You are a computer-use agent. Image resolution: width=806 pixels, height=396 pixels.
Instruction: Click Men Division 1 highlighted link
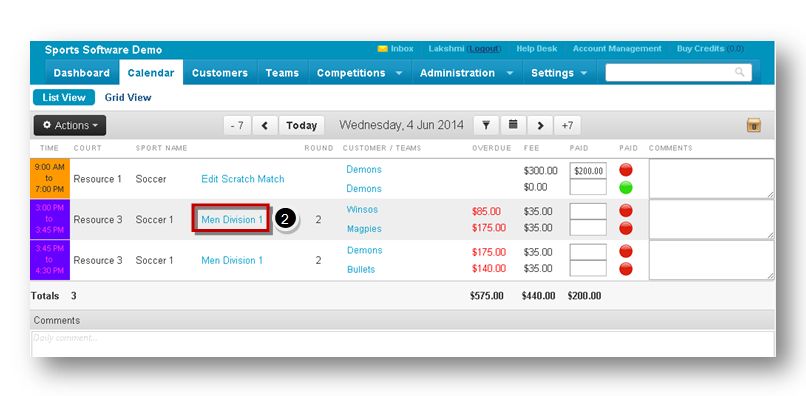(x=232, y=220)
